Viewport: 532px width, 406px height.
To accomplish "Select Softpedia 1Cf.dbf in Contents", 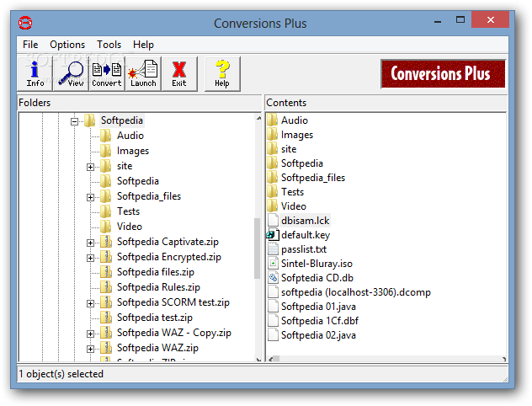I will pyautogui.click(x=320, y=321).
